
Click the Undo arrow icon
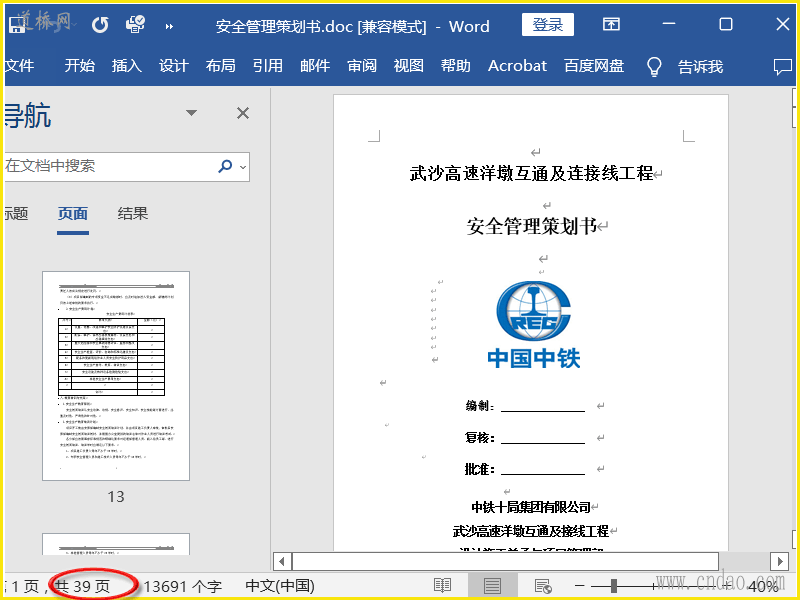pyautogui.click(x=99, y=24)
